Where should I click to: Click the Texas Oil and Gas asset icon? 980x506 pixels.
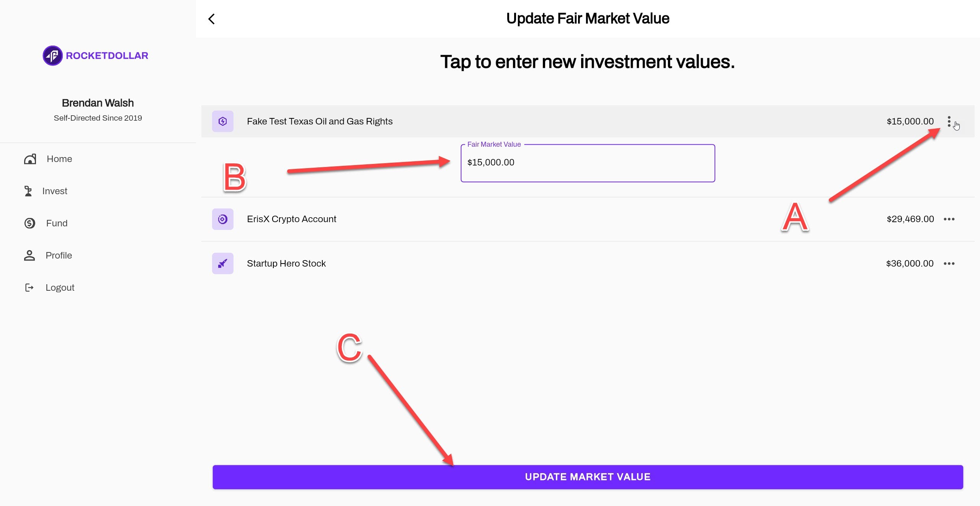pyautogui.click(x=223, y=121)
